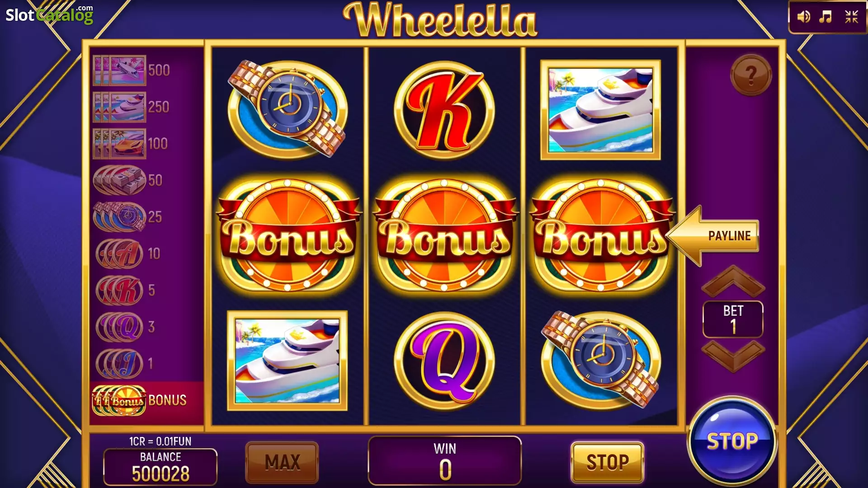Viewport: 868px width, 488px height.
Task: Mute the sound speaker icon
Action: tap(803, 17)
